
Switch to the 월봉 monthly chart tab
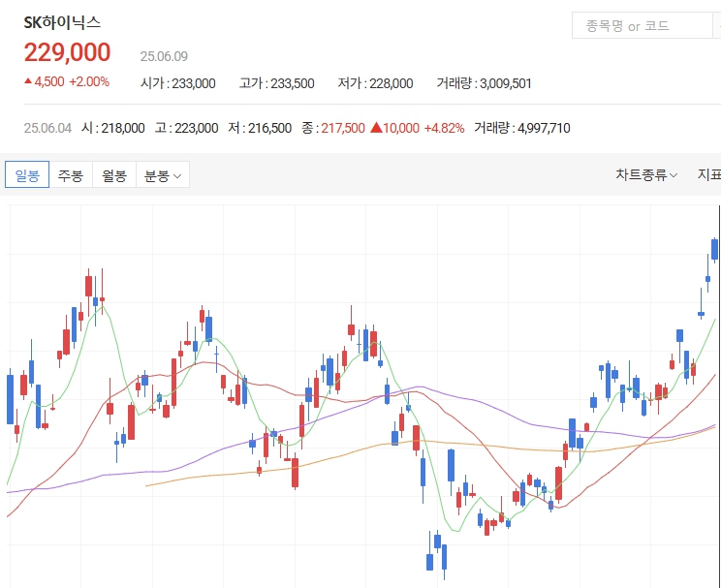click(114, 174)
